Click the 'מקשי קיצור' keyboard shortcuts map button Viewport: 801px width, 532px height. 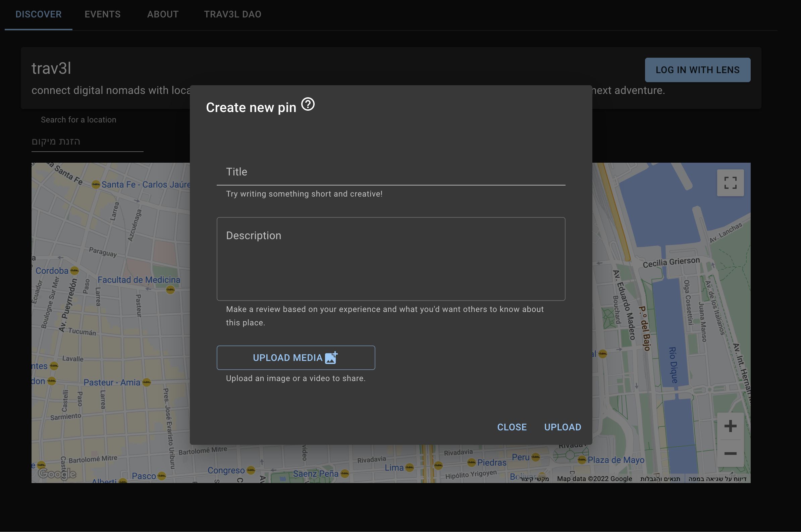534,479
